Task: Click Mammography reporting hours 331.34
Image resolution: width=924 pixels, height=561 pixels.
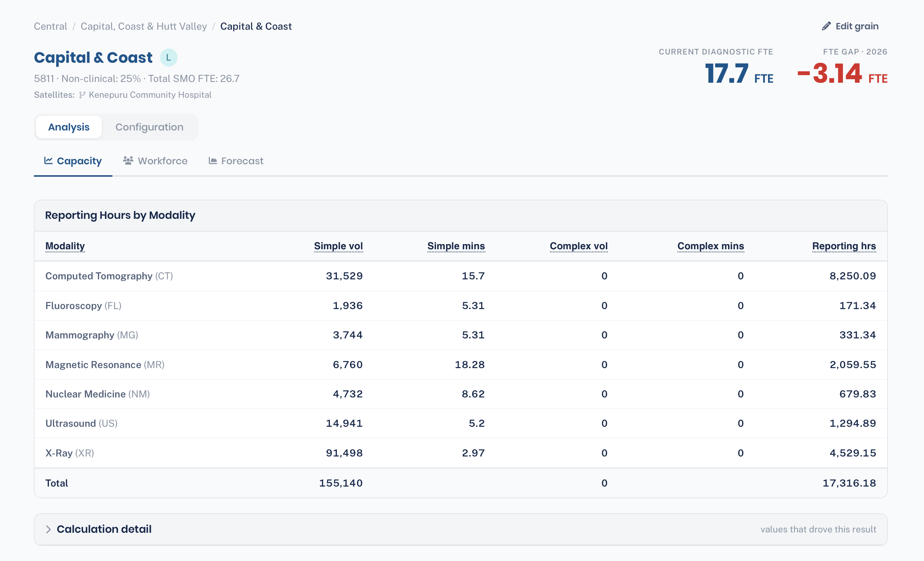Action: click(858, 335)
